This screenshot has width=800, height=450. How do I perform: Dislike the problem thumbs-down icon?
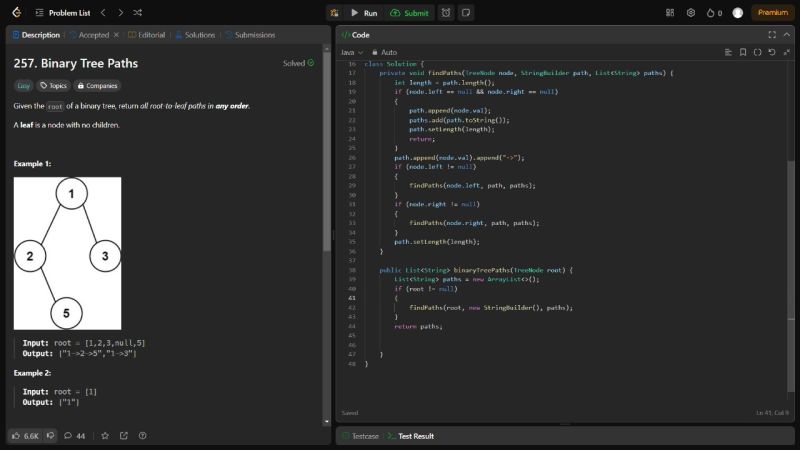tap(50, 435)
